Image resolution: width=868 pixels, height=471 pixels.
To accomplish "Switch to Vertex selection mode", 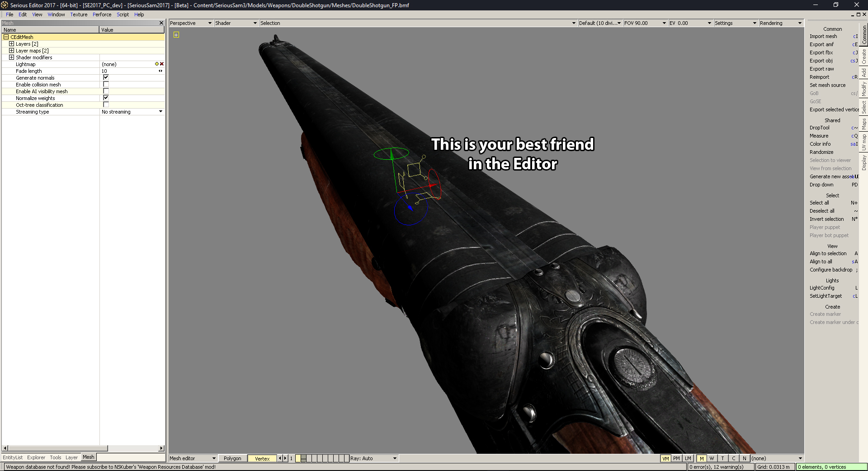I will (x=262, y=458).
